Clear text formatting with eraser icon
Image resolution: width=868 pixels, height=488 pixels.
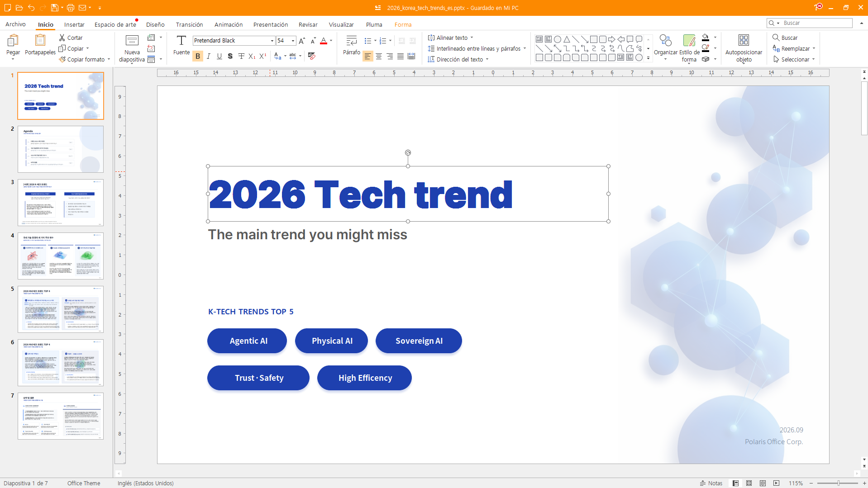312,56
